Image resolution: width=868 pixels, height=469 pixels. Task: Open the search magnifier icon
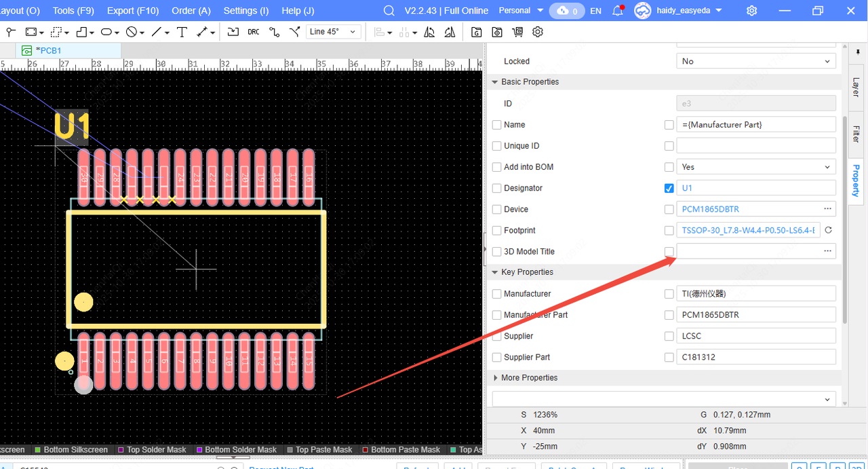tap(389, 11)
